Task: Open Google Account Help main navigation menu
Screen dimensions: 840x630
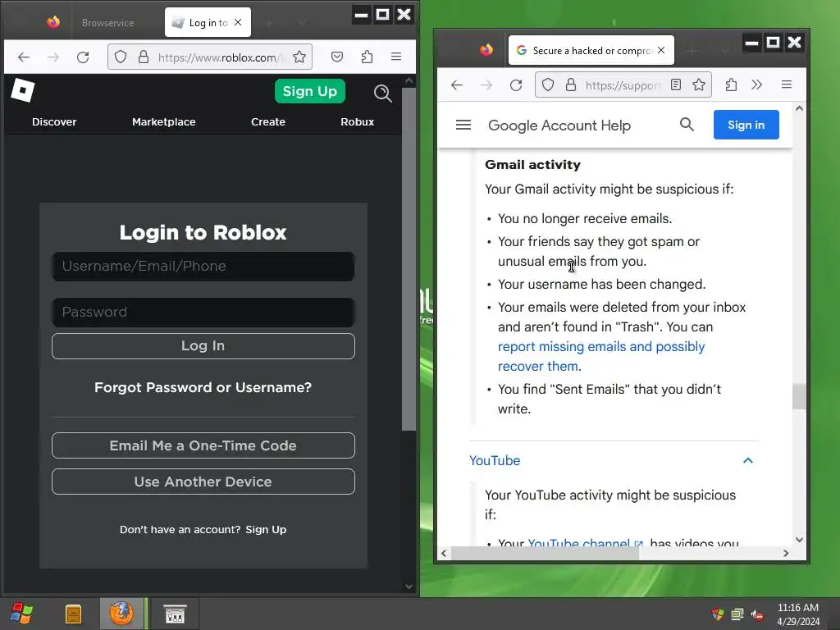Action: (x=463, y=125)
